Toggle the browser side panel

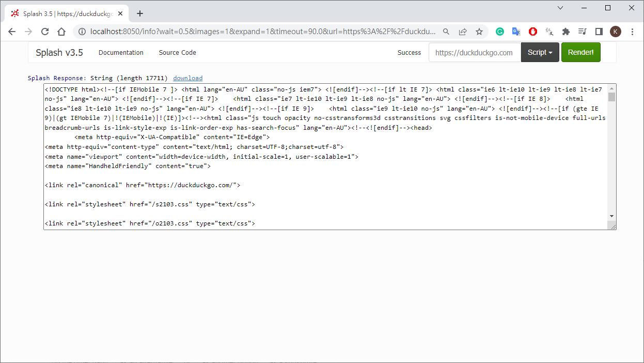(599, 32)
